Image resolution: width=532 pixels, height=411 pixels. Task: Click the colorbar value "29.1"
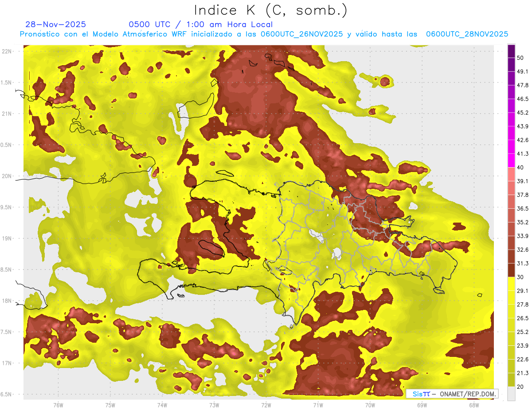tap(523, 290)
